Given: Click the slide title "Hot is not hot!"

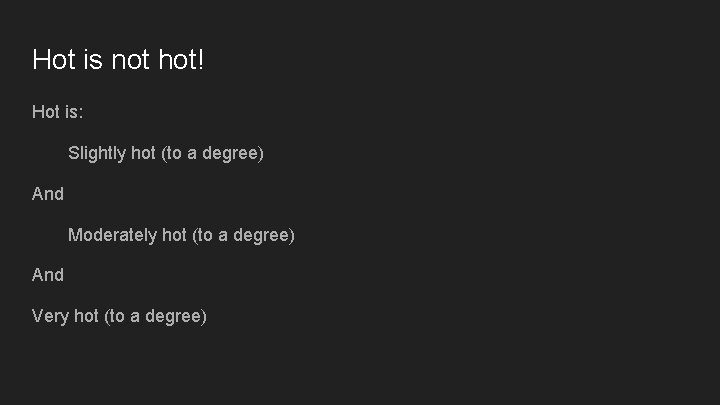Looking at the screenshot, I should tap(118, 60).
